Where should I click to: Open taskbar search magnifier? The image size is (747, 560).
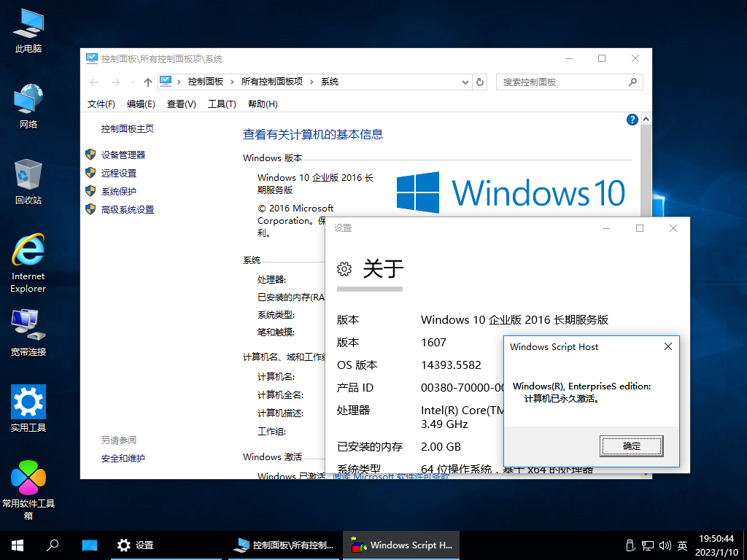[x=53, y=545]
